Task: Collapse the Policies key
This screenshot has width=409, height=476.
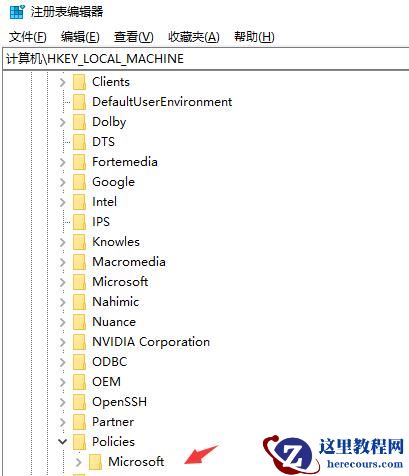Action: (x=62, y=442)
